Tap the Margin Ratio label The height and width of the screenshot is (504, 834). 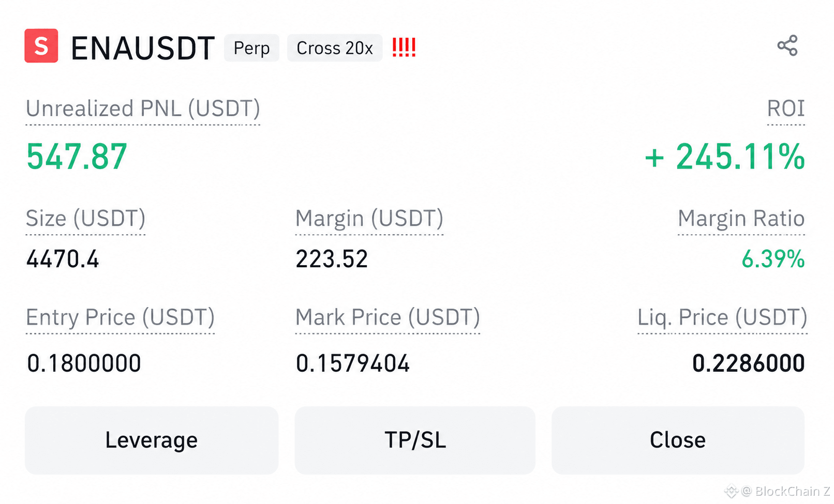[x=741, y=218]
